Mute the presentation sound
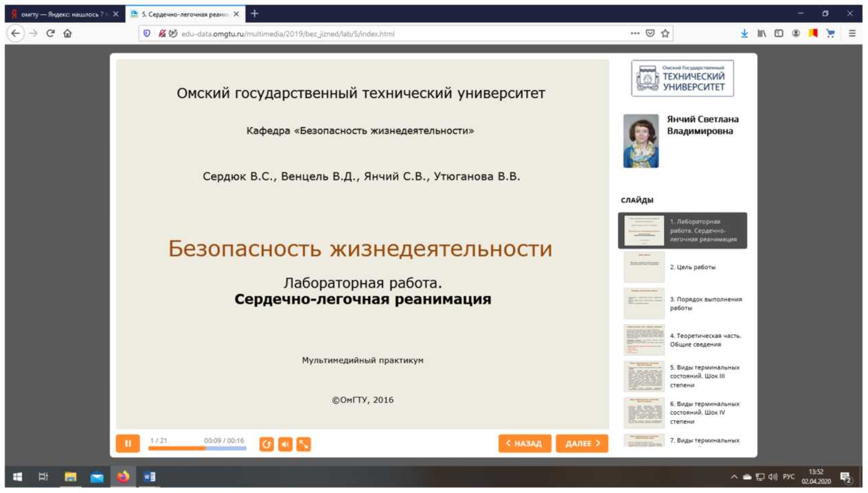 pyautogui.click(x=285, y=444)
